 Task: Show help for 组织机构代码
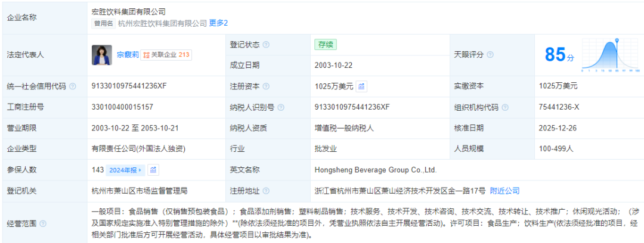point(505,108)
